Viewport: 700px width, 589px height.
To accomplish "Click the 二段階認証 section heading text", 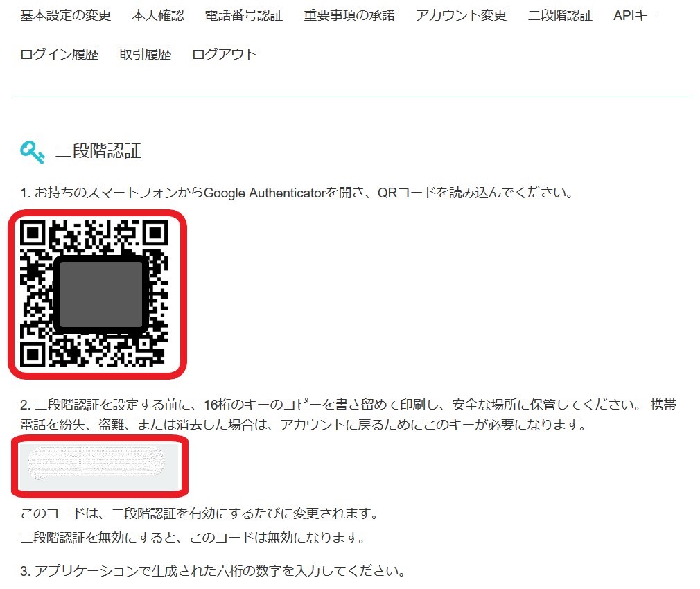I will click(98, 151).
